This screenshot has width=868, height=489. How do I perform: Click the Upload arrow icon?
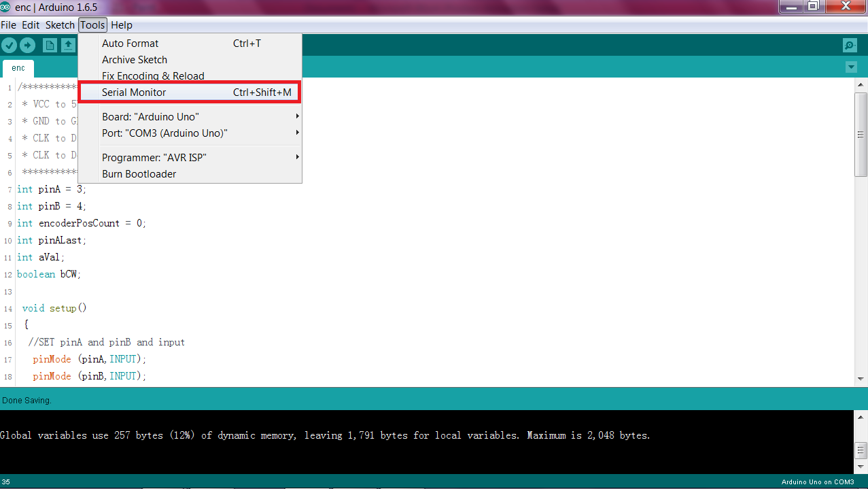(x=27, y=45)
